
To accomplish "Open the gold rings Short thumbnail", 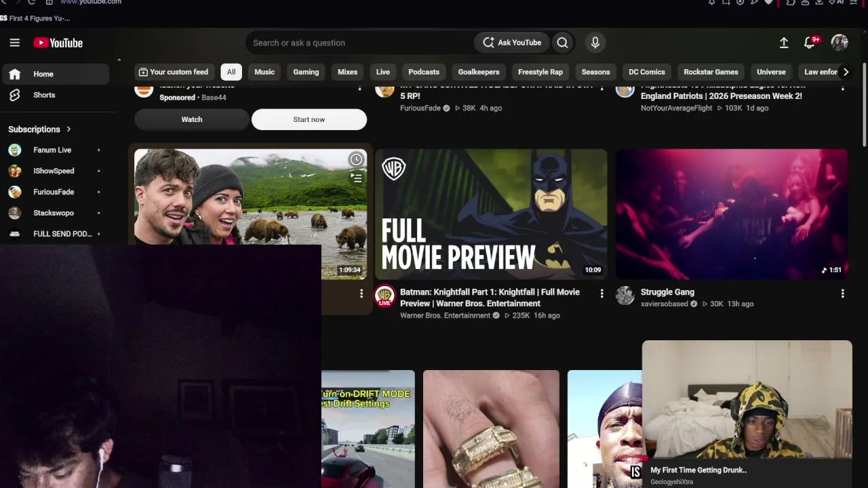I will tap(491, 429).
